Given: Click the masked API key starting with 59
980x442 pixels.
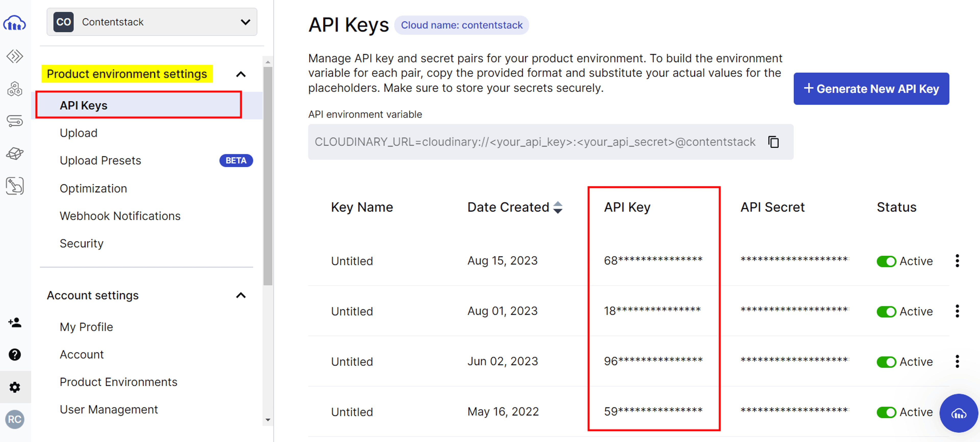Looking at the screenshot, I should 653,411.
